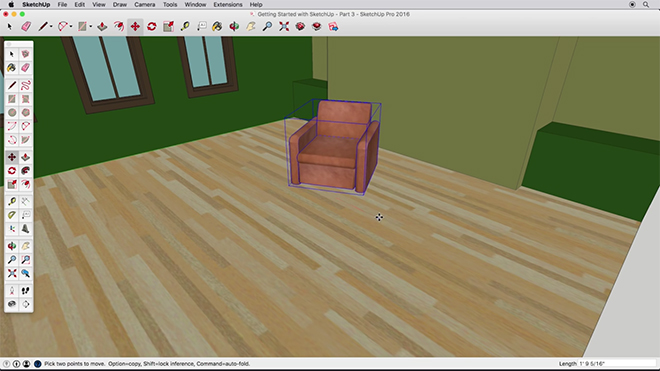The width and height of the screenshot is (660, 371).
Task: Click the info status bar icon
Action: [16, 364]
